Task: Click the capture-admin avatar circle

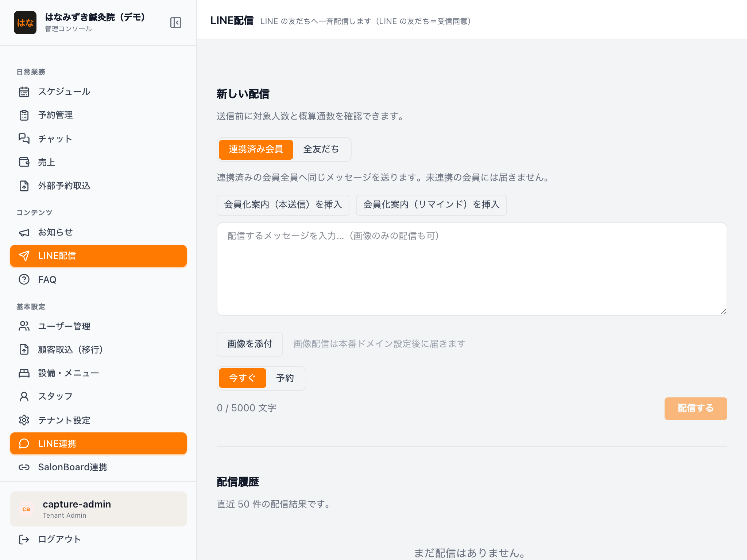Action: pyautogui.click(x=26, y=509)
